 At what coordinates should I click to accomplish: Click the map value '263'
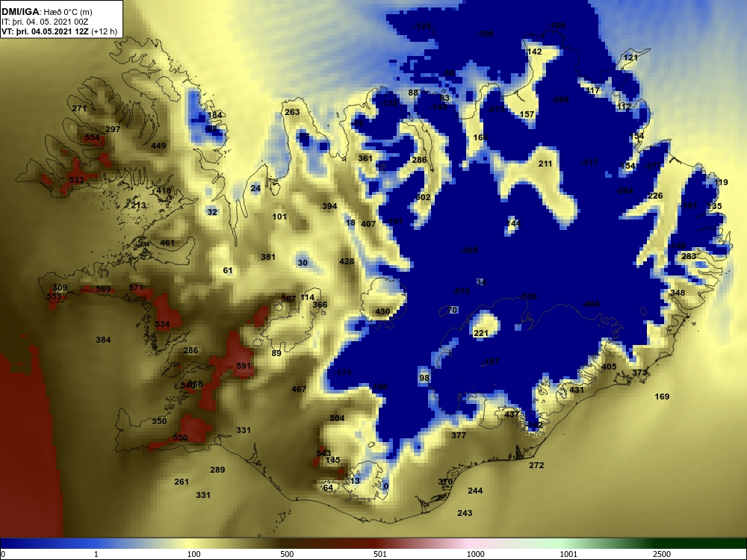293,113
